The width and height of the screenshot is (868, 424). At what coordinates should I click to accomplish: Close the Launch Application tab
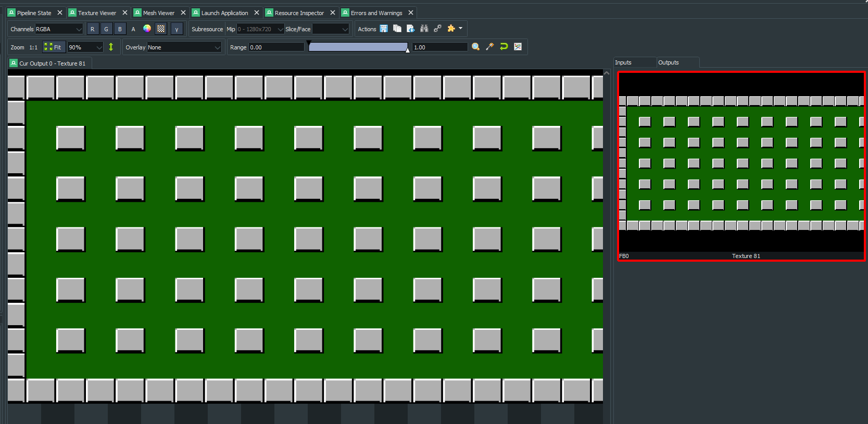[256, 12]
